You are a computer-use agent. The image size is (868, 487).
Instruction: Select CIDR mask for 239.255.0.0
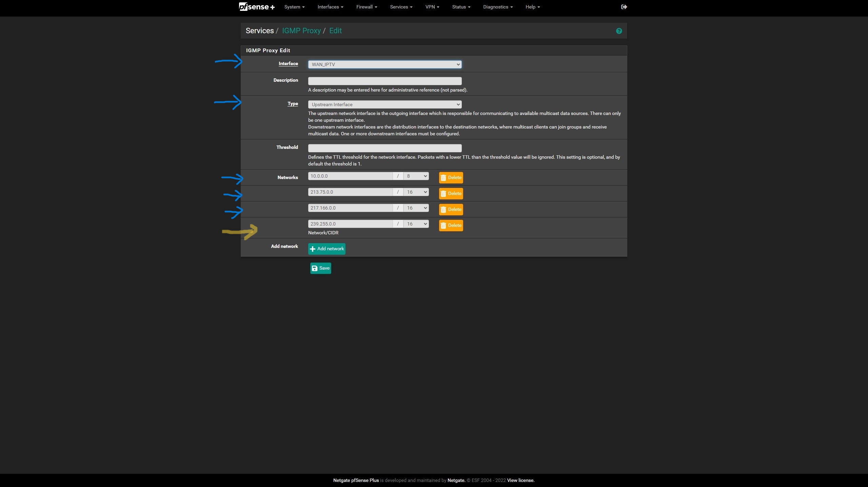click(x=416, y=224)
